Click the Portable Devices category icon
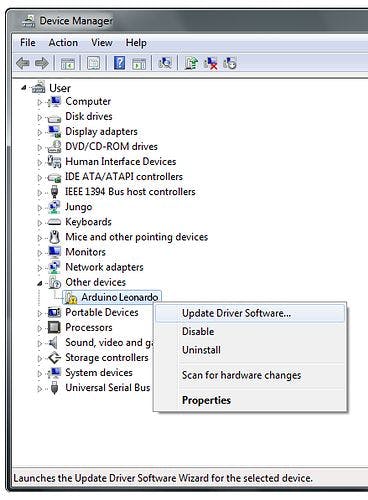 point(54,312)
